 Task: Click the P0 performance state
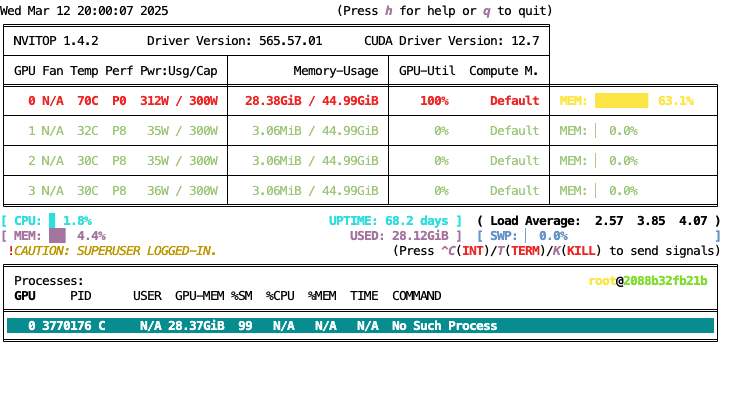click(x=119, y=101)
